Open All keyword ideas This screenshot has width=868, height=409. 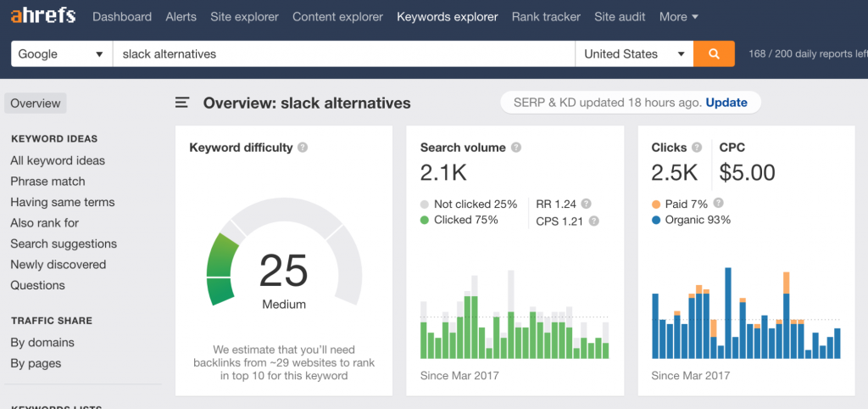(58, 160)
